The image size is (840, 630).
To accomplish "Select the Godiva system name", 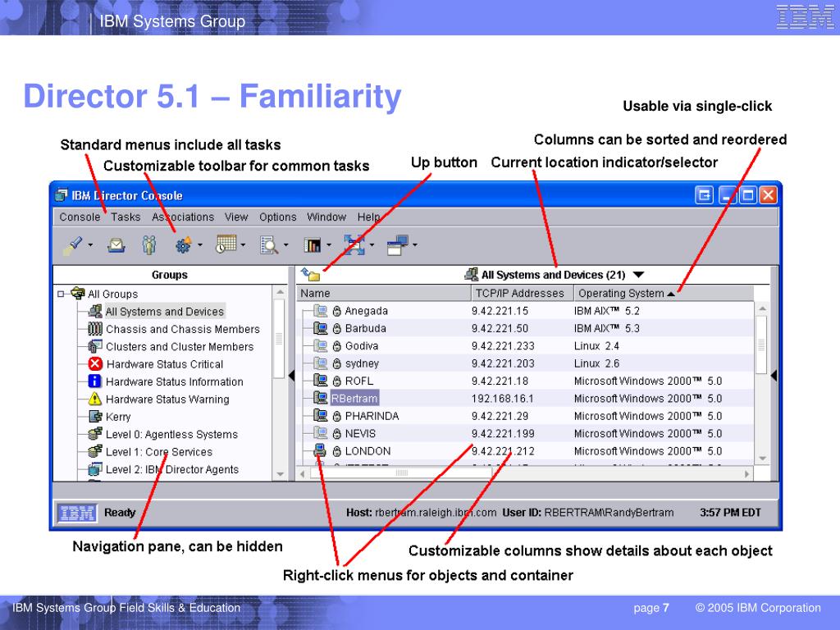I will tap(362, 346).
